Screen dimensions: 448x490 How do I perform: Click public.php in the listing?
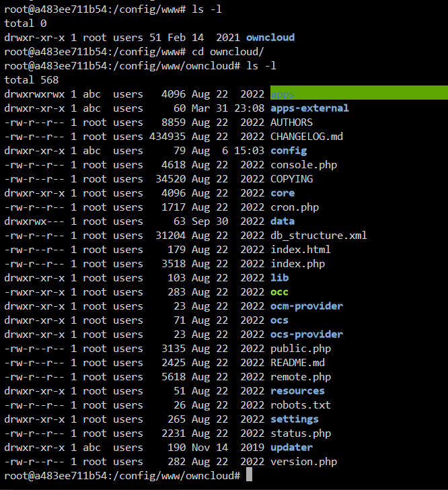[301, 349]
